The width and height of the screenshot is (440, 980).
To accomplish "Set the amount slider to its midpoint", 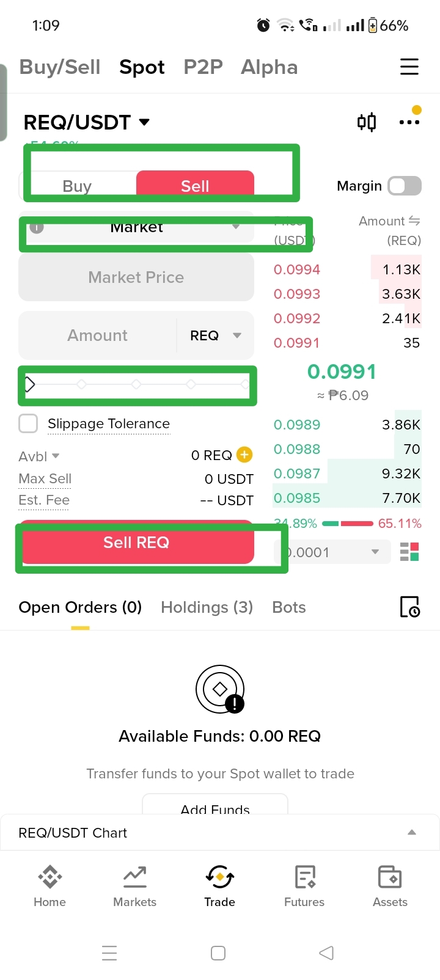I will [136, 384].
